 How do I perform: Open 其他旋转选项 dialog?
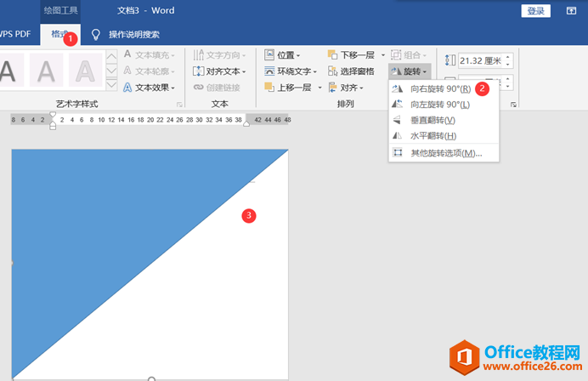(444, 153)
